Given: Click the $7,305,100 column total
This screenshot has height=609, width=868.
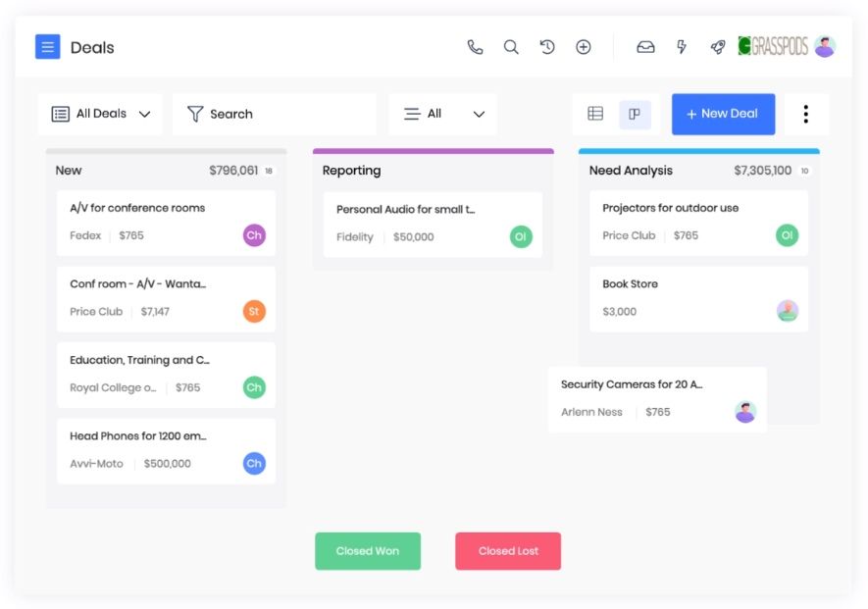Looking at the screenshot, I should coord(762,171).
